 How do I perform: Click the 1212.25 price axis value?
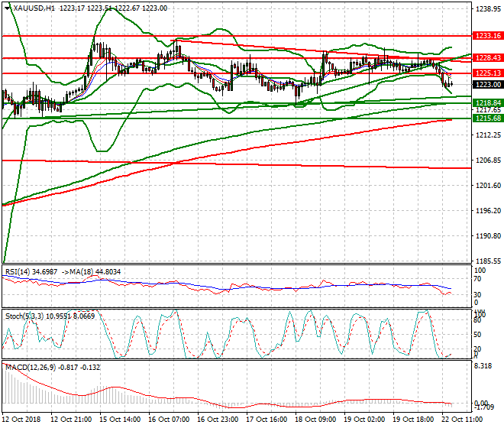tap(488, 135)
